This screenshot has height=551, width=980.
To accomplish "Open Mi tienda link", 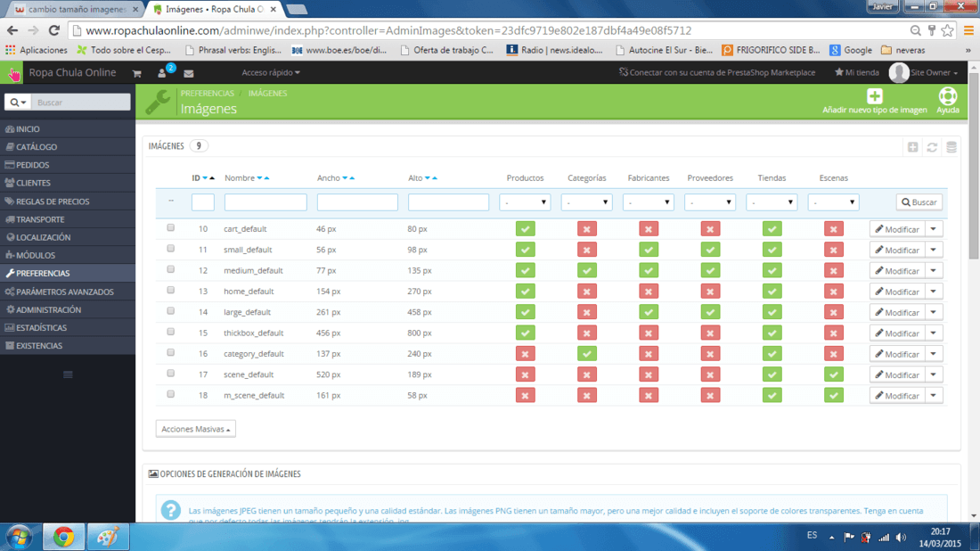I will pos(857,72).
